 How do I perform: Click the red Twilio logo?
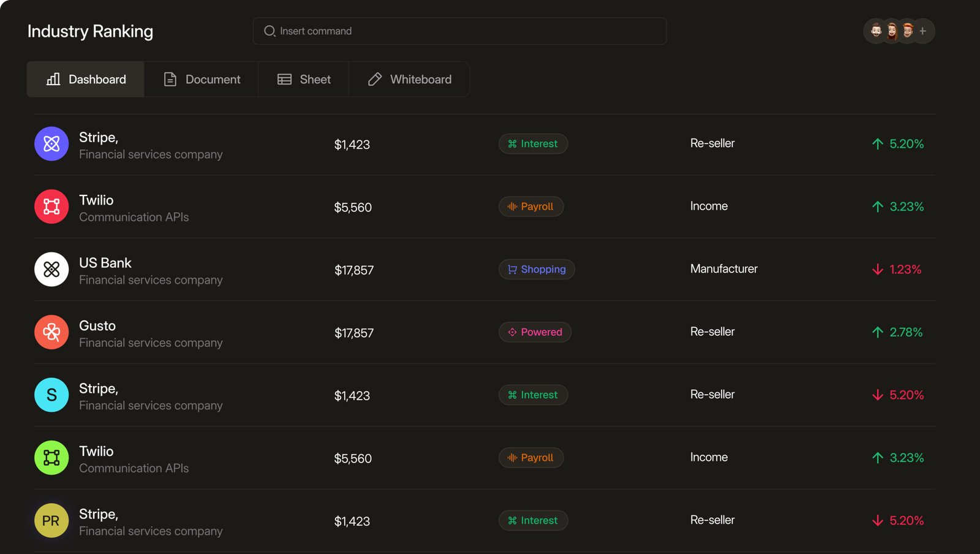pos(51,207)
